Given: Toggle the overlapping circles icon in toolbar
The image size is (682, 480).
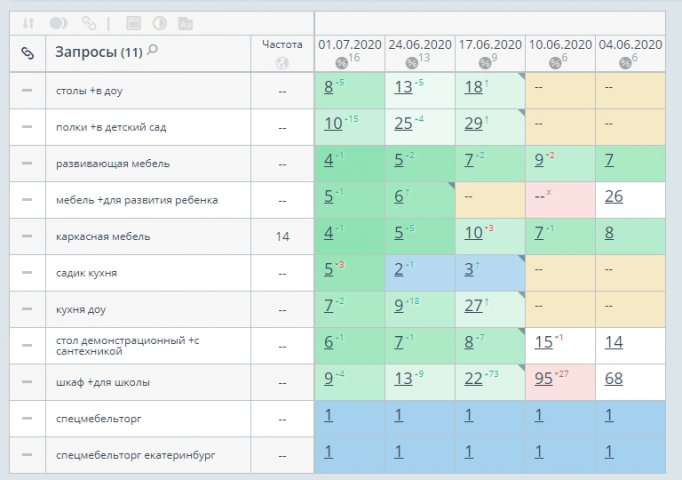Looking at the screenshot, I should click(58, 23).
